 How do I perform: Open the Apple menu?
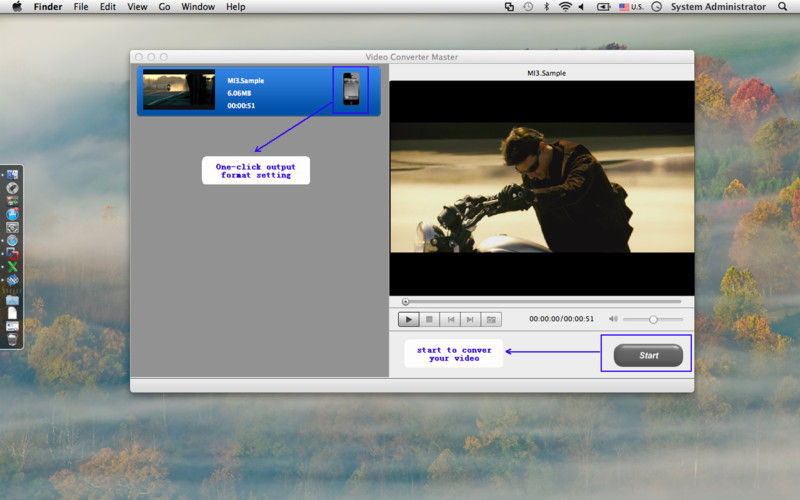pos(17,7)
